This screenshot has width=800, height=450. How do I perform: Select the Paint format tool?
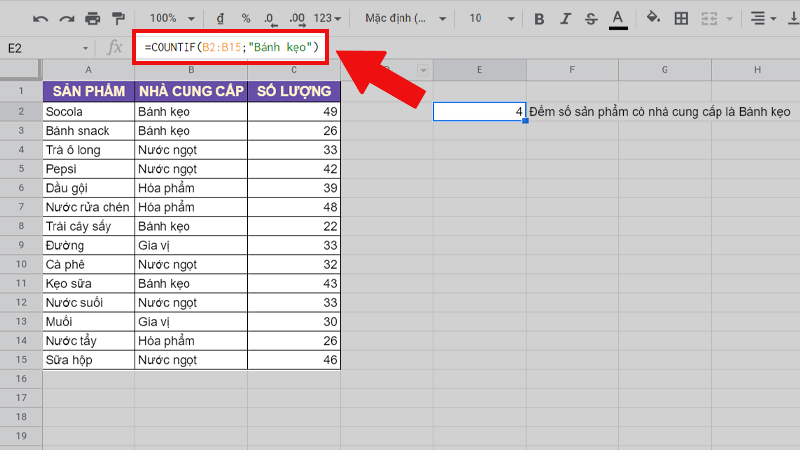pyautogui.click(x=118, y=18)
